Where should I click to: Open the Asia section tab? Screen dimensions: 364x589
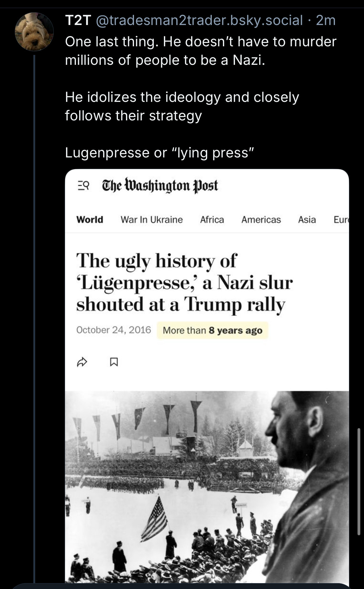(x=307, y=219)
